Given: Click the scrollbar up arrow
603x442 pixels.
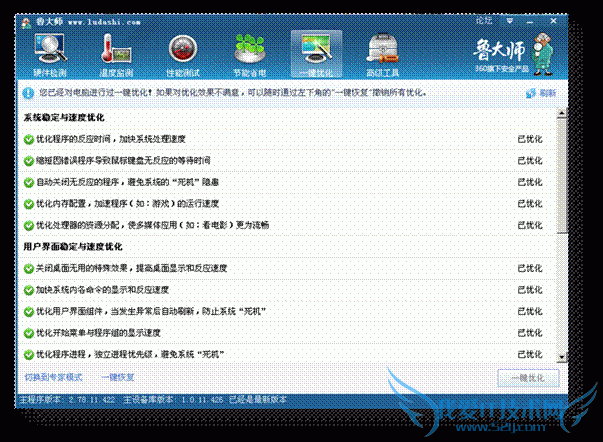Looking at the screenshot, I should [x=562, y=113].
